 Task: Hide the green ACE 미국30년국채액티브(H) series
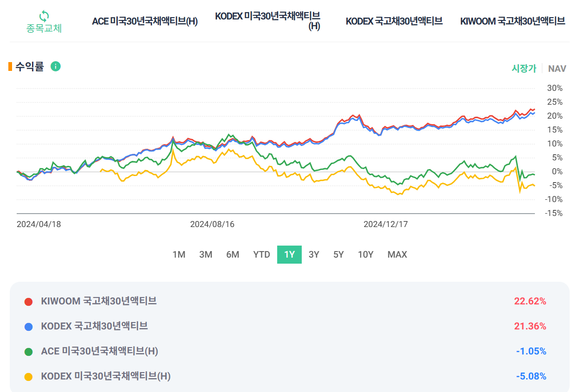[x=29, y=352]
